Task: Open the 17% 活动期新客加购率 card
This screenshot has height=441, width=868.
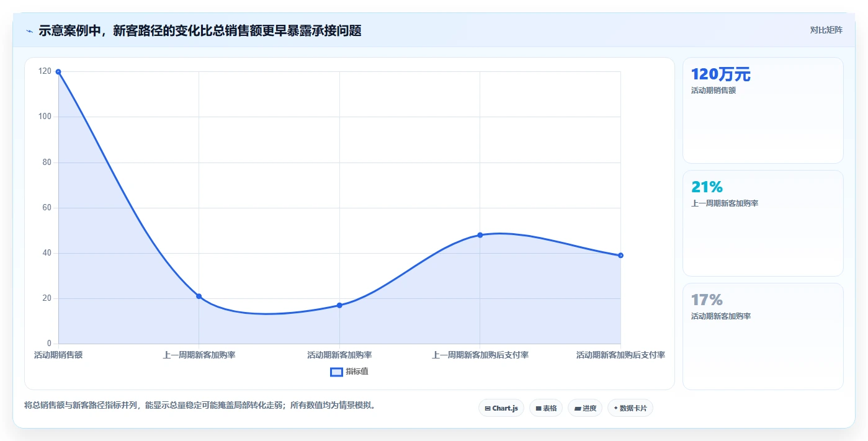Action: (763, 337)
